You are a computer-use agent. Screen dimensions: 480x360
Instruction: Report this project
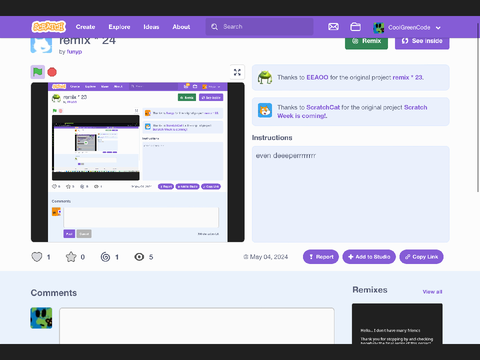click(321, 257)
